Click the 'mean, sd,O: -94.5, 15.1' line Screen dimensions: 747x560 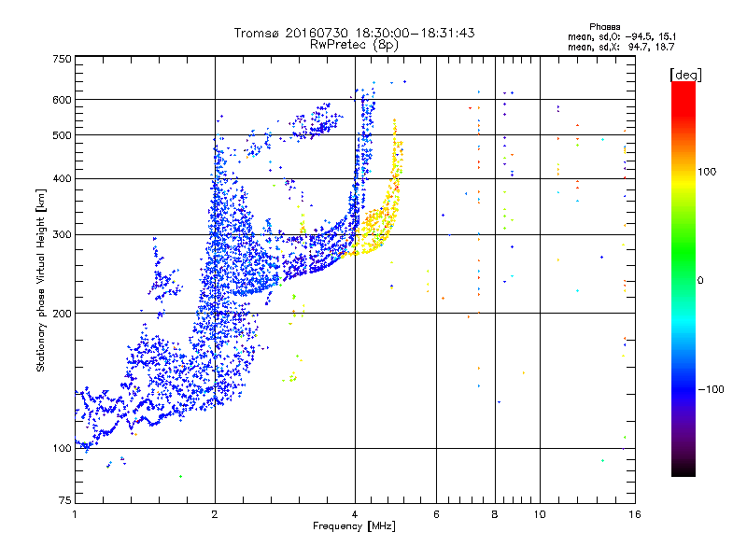tap(622, 36)
